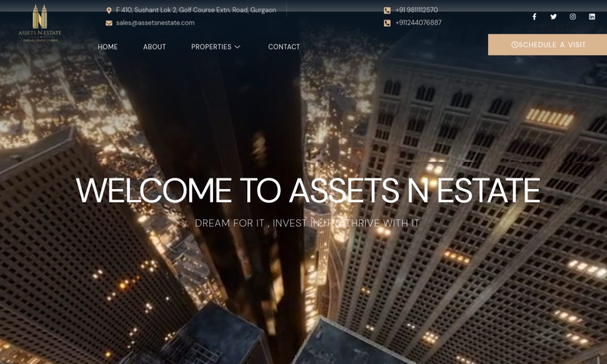Click the map pin icon beside the address
Viewport: 607px width, 364px height.
[x=109, y=10]
